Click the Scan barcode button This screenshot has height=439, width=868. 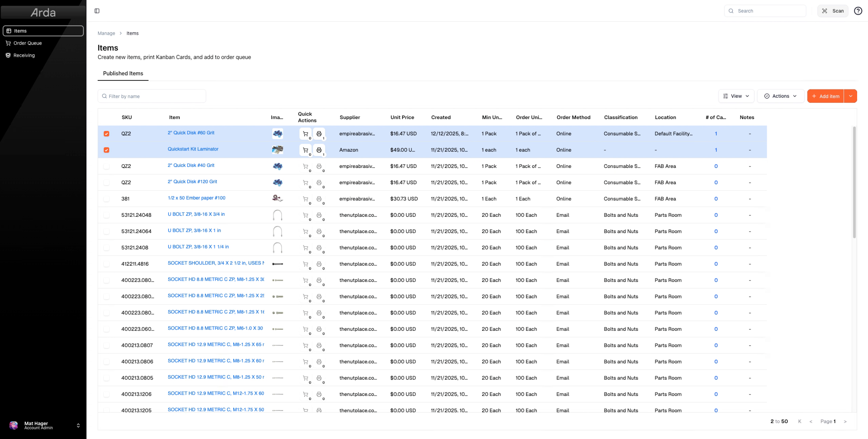point(833,11)
